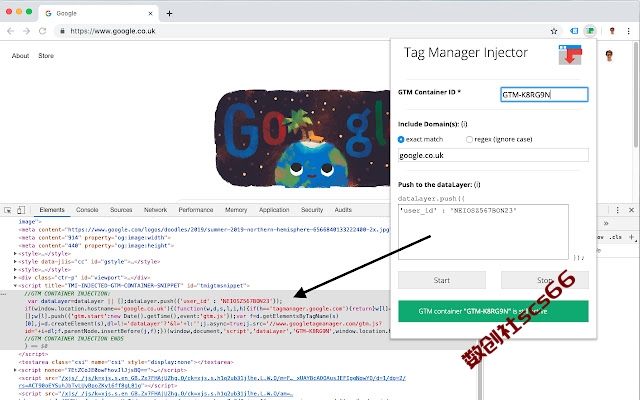The image size is (640, 400).
Task: View site information via the padlock icon
Action: 62,31
